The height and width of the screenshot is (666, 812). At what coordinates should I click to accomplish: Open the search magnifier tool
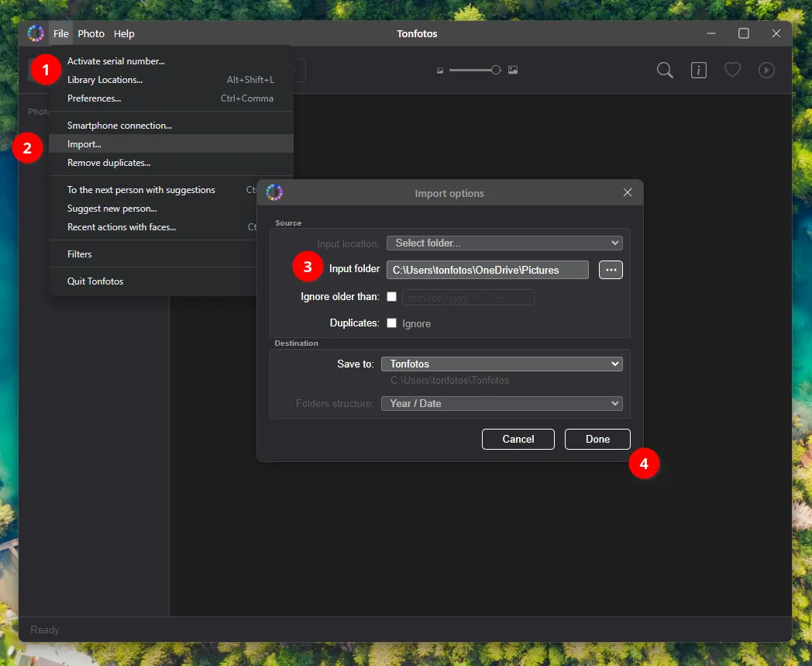pos(665,70)
